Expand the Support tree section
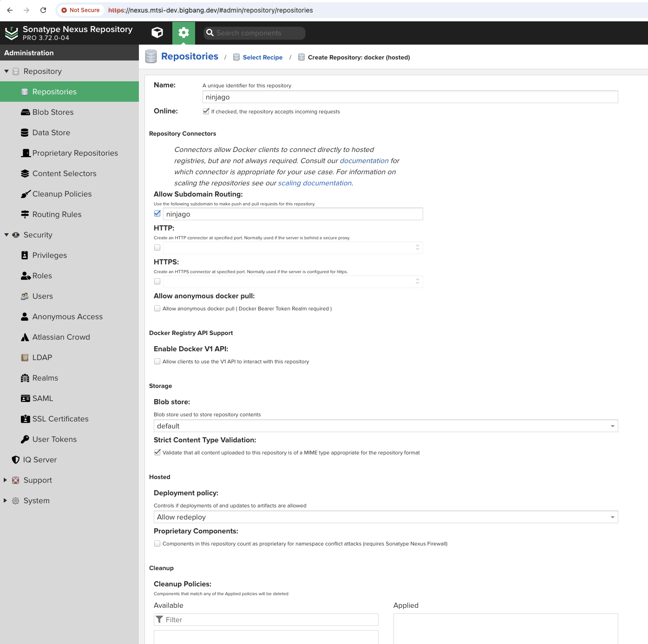The height and width of the screenshot is (644, 648). pyautogui.click(x=6, y=480)
